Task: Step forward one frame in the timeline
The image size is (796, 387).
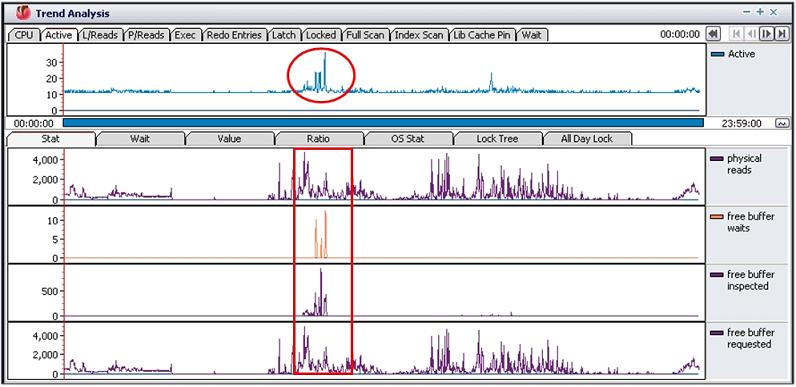Action: (x=766, y=34)
